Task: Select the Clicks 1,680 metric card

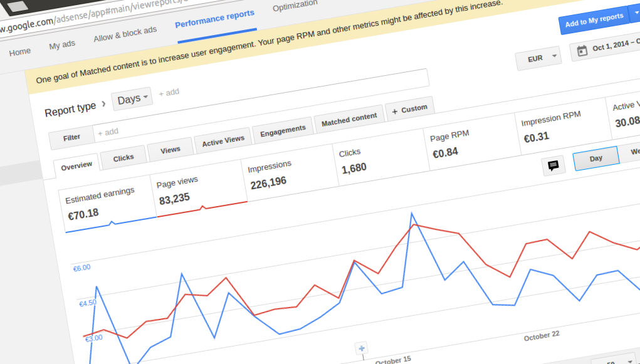Action: click(x=381, y=157)
